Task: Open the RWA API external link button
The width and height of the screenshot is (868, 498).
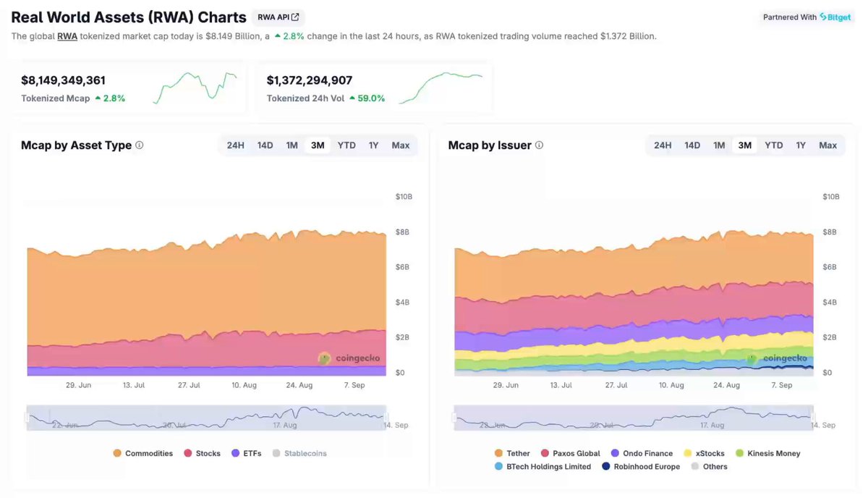Action: pos(278,17)
